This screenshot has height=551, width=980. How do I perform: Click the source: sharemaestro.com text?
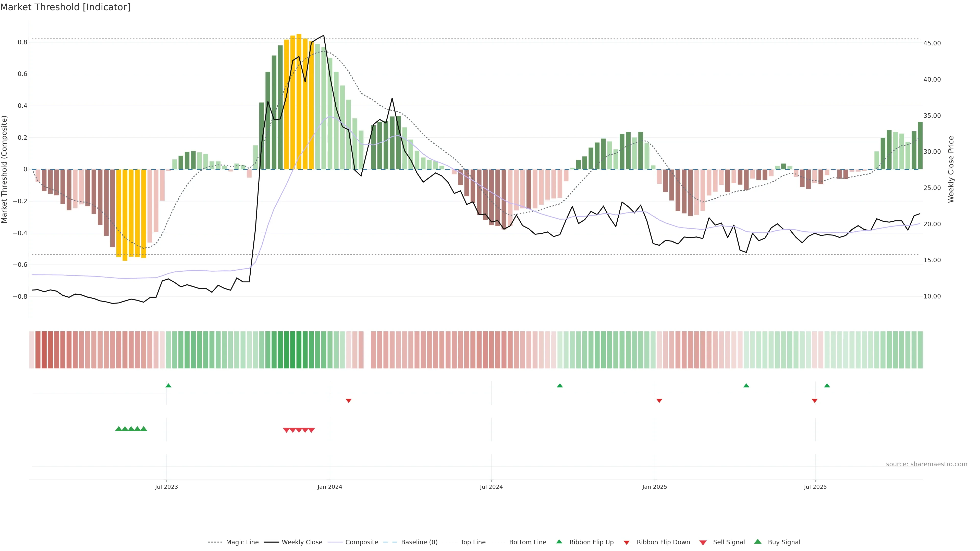point(926,464)
